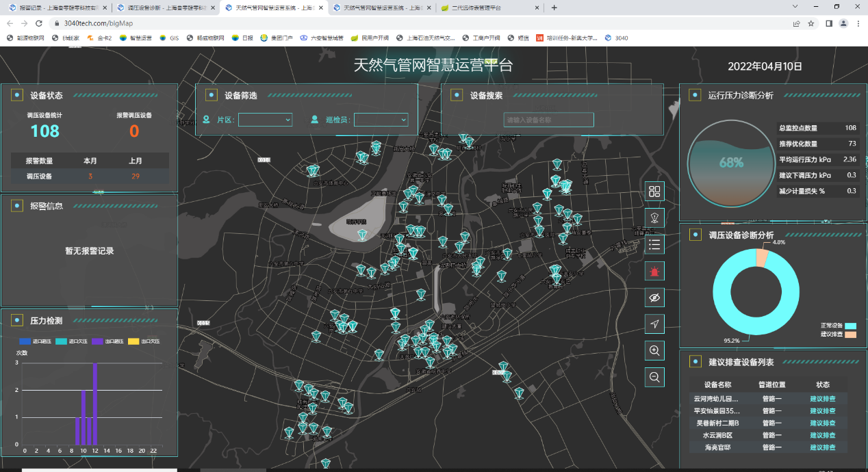Screen dimensions: 868x472
Task: Toggle 建议排查 legend in the donut chart
Action: (x=850, y=335)
